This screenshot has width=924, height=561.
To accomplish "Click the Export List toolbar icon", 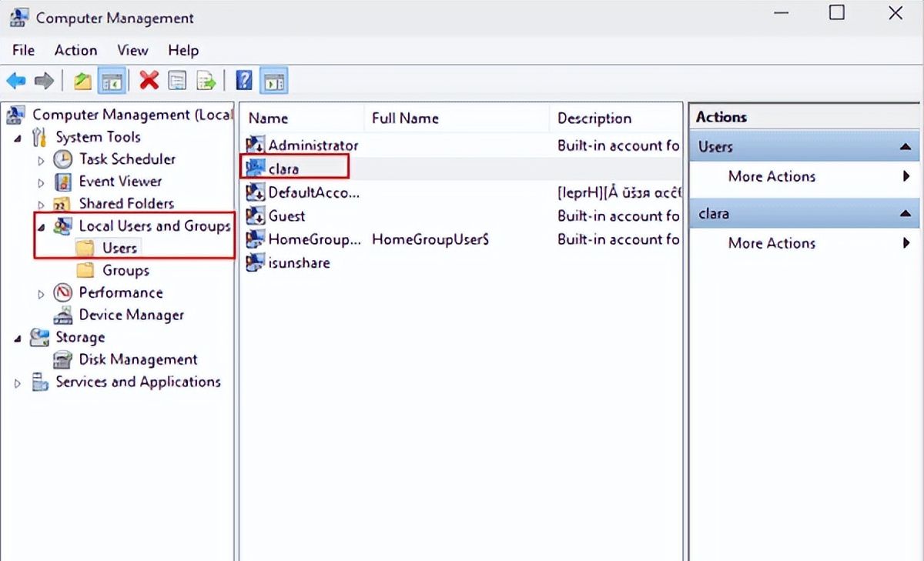I will 206,80.
